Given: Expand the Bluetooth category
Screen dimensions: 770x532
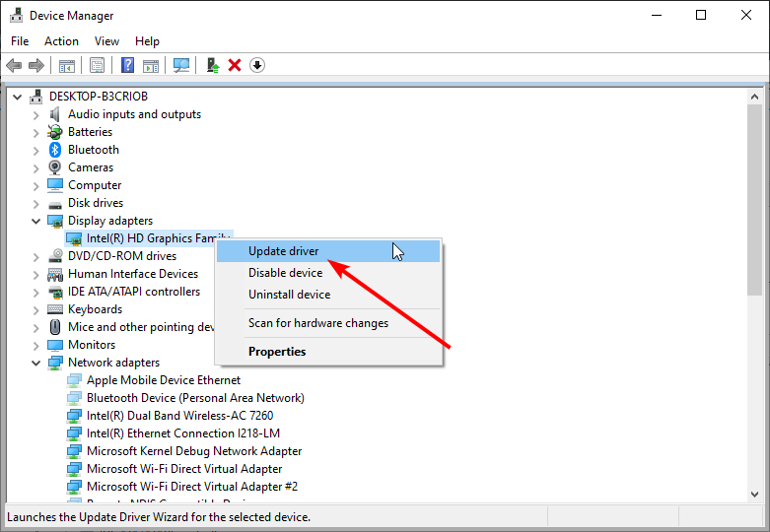Looking at the screenshot, I should pyautogui.click(x=35, y=151).
